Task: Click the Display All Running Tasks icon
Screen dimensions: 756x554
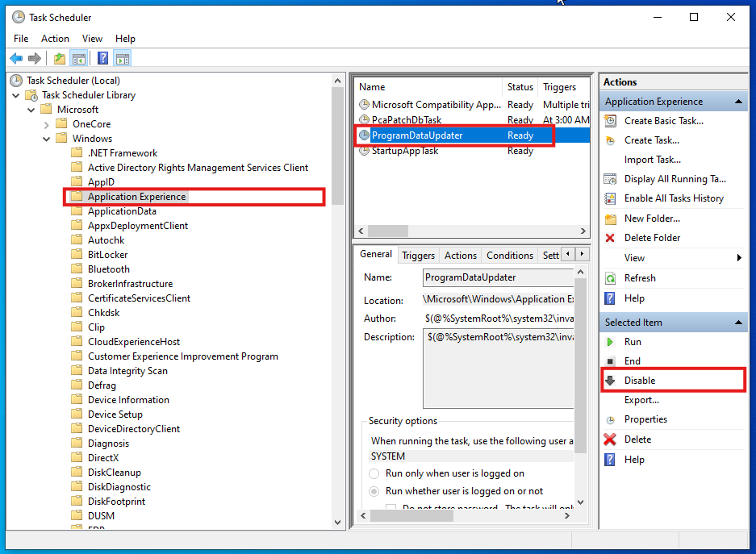Action: [611, 179]
